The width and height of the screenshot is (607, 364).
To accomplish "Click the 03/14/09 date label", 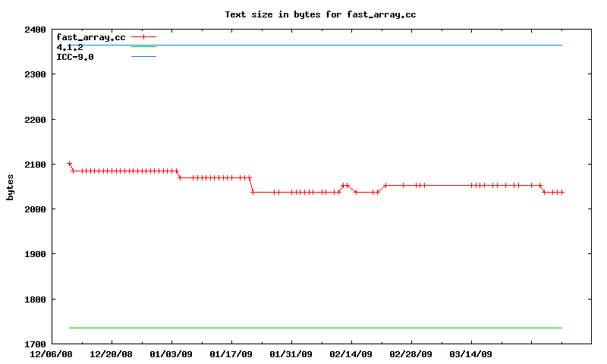I will (471, 354).
